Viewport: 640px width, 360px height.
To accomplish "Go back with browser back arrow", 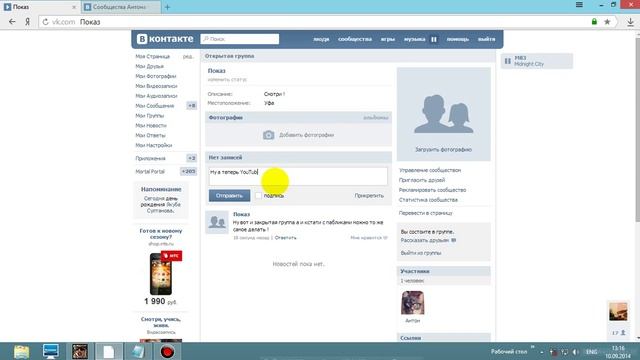I will click(x=12, y=22).
